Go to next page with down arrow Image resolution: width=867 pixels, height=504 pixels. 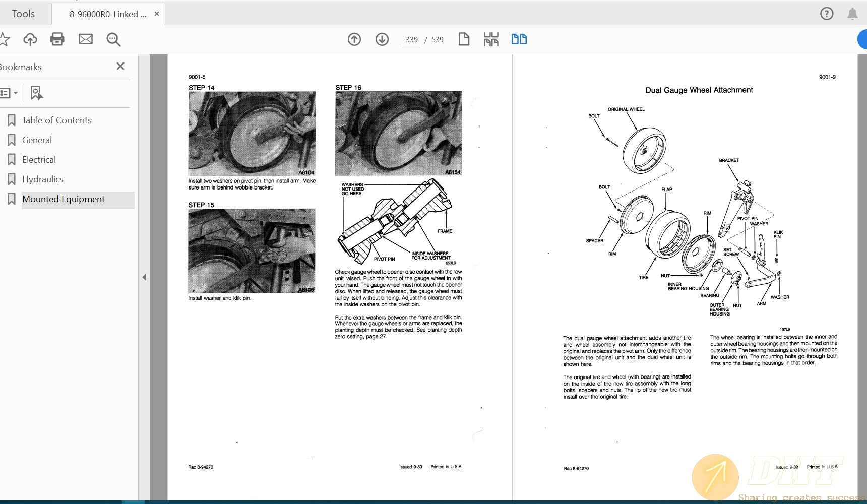(x=382, y=39)
